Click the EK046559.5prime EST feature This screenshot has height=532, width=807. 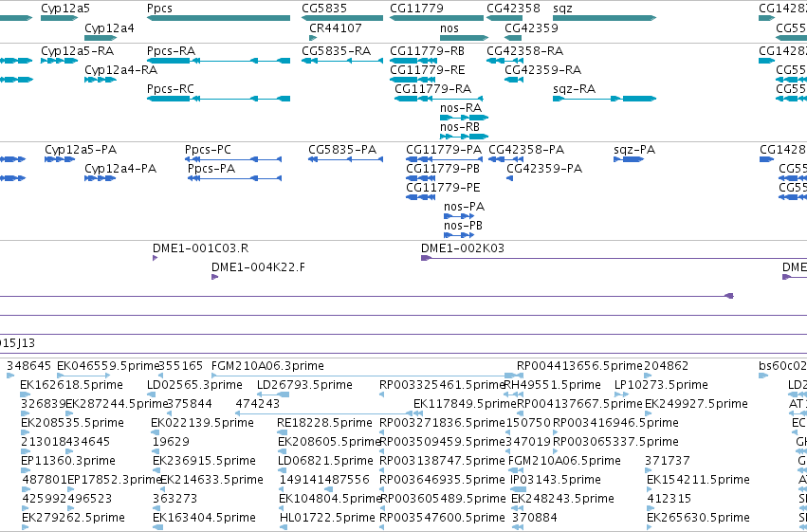point(83,376)
